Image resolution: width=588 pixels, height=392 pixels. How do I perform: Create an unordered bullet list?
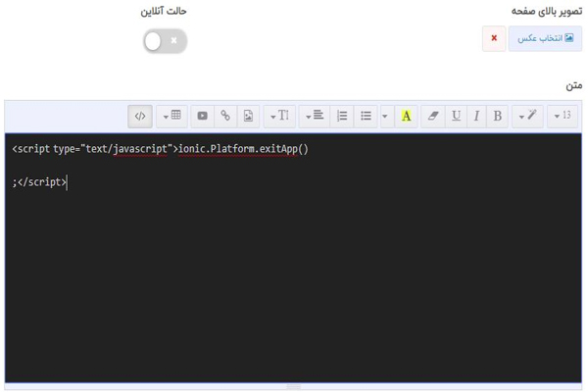pyautogui.click(x=366, y=117)
